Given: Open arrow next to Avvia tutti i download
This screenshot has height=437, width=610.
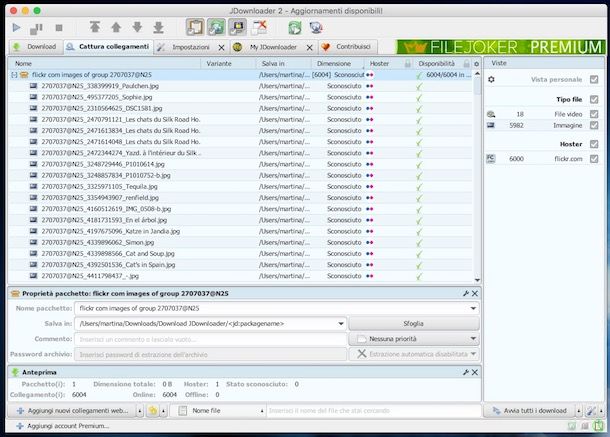Looking at the screenshot, I should tap(578, 411).
